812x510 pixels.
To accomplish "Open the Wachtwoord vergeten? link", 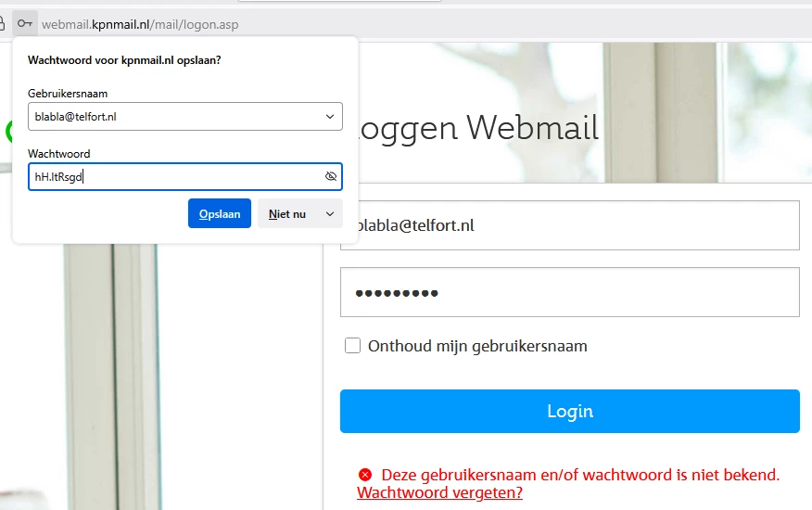I will coord(439,492).
